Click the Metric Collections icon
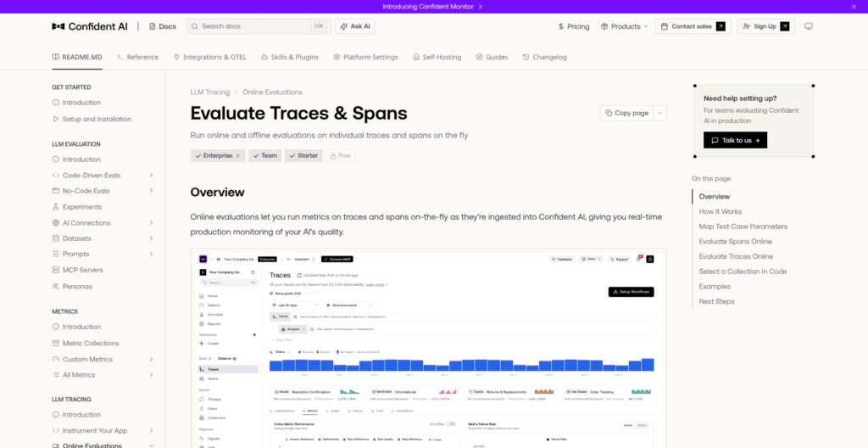This screenshot has width=868, height=448. tap(55, 343)
